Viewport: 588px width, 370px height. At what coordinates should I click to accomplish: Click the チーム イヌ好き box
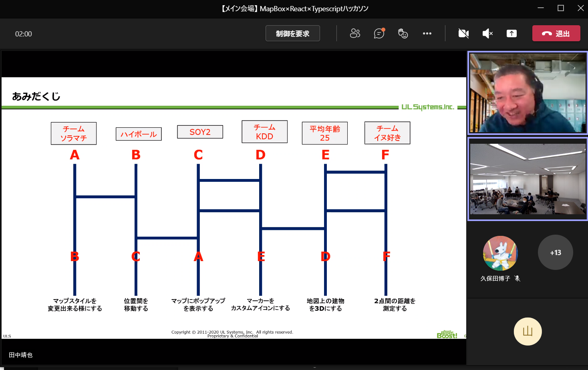coord(387,133)
